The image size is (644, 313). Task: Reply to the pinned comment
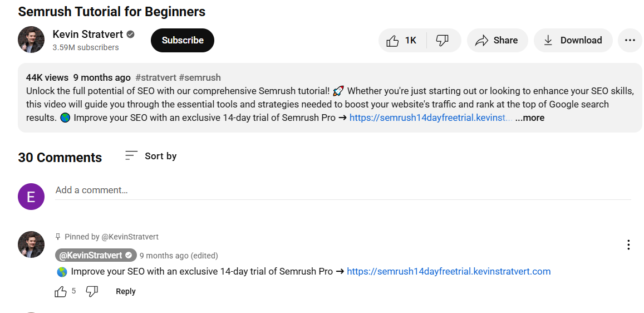point(126,292)
